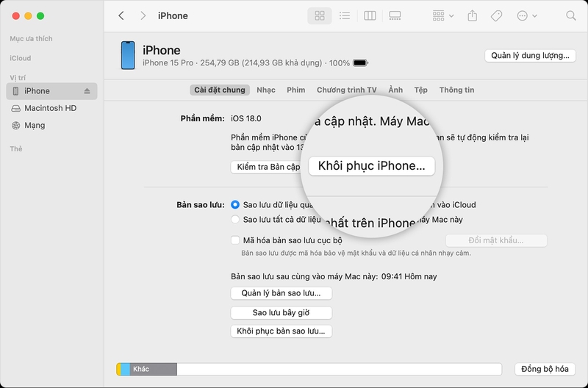The height and width of the screenshot is (388, 588).
Task: Go forward with the right chevron arrow
Action: click(x=143, y=15)
